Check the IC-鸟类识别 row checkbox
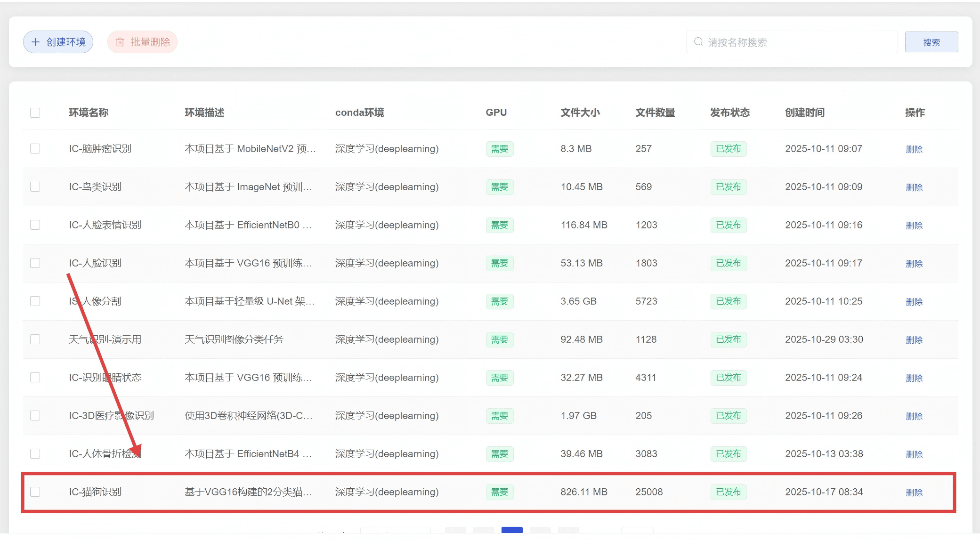Screen dimensions: 980x541 (35, 187)
